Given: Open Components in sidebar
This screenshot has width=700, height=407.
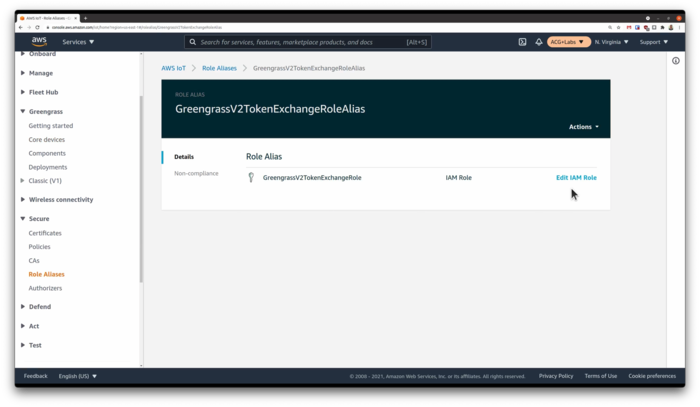Looking at the screenshot, I should (x=47, y=154).
